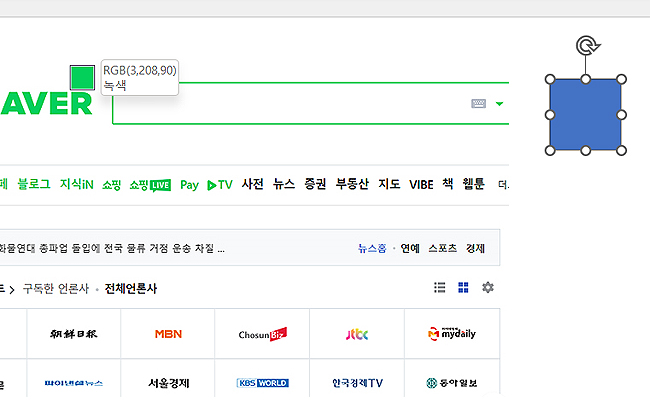
Task: Go to 뉴스 section
Action: [284, 184]
